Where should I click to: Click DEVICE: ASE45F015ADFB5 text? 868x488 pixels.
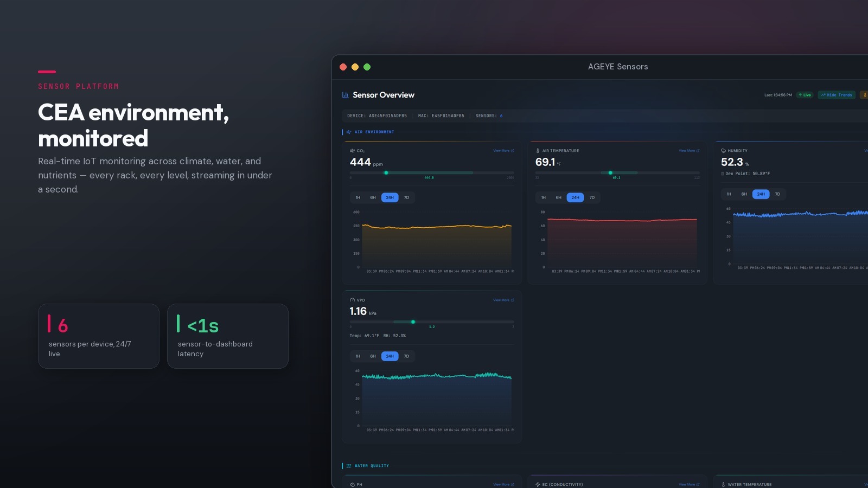tap(377, 115)
